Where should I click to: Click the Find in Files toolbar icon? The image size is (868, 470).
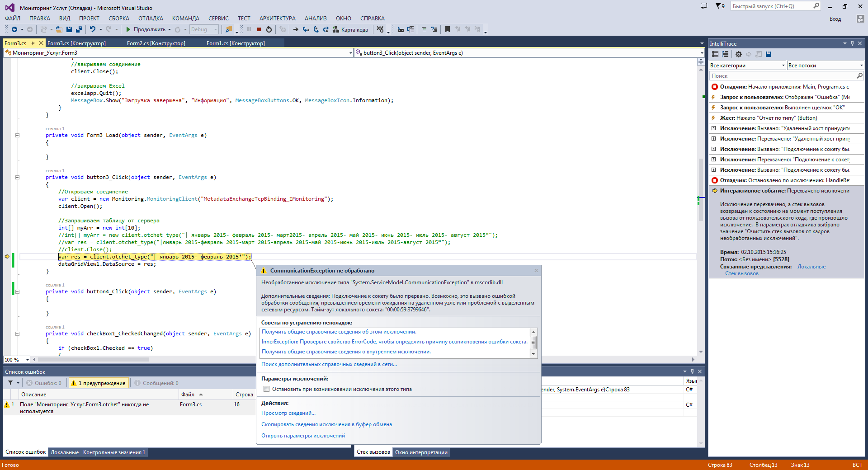pos(229,29)
